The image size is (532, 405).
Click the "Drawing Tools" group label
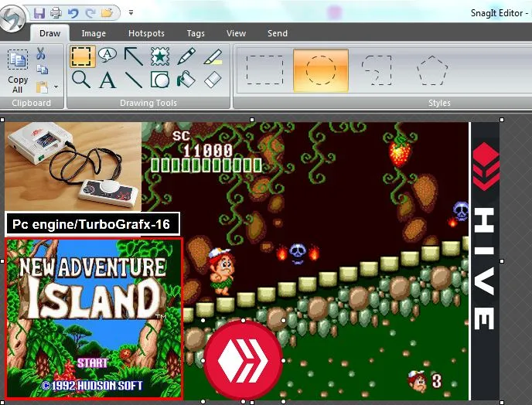[x=148, y=103]
